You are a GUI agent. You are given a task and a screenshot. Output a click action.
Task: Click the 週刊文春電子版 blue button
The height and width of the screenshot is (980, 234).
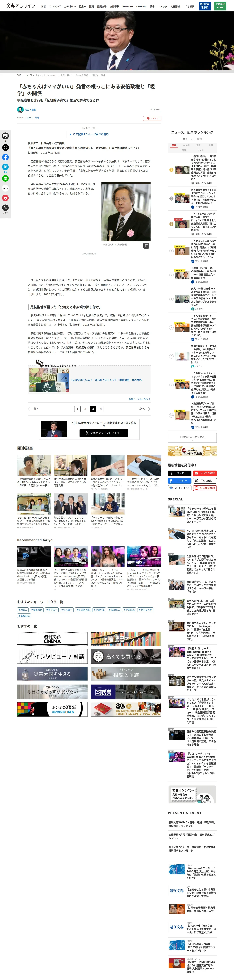(205, 6)
